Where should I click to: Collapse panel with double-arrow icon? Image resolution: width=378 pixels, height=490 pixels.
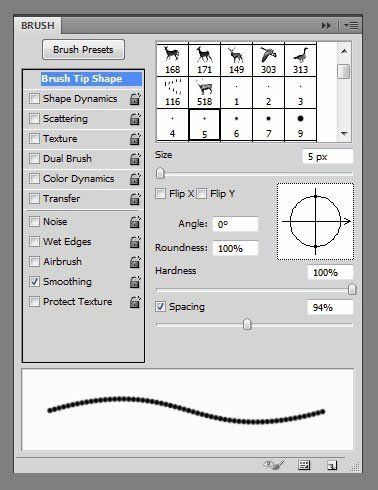[326, 25]
